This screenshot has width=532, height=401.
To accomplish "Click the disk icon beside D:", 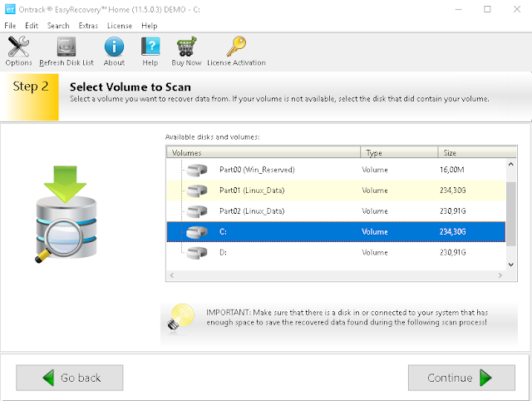I will [197, 253].
